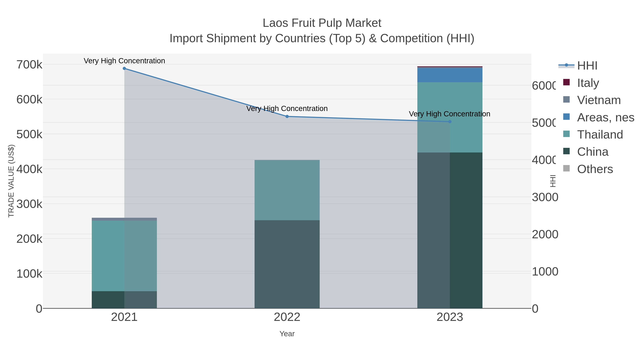Click the Vietnam legend color swatch
Screen dimensions: 644x362
coord(567,99)
